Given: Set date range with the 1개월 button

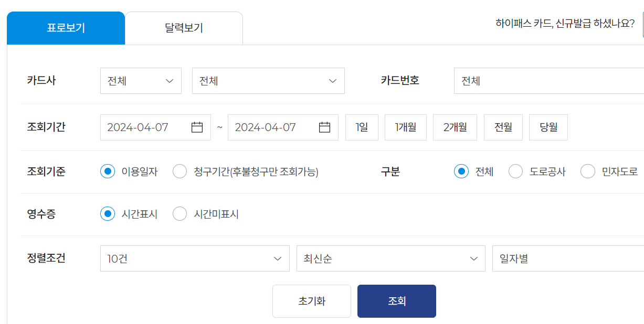Looking at the screenshot, I should (x=405, y=127).
